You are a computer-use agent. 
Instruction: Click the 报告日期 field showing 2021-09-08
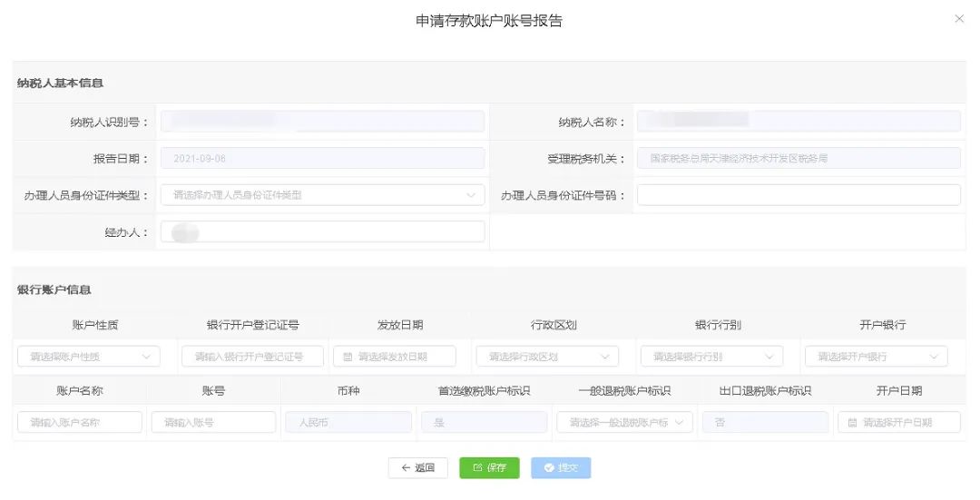coord(322,158)
